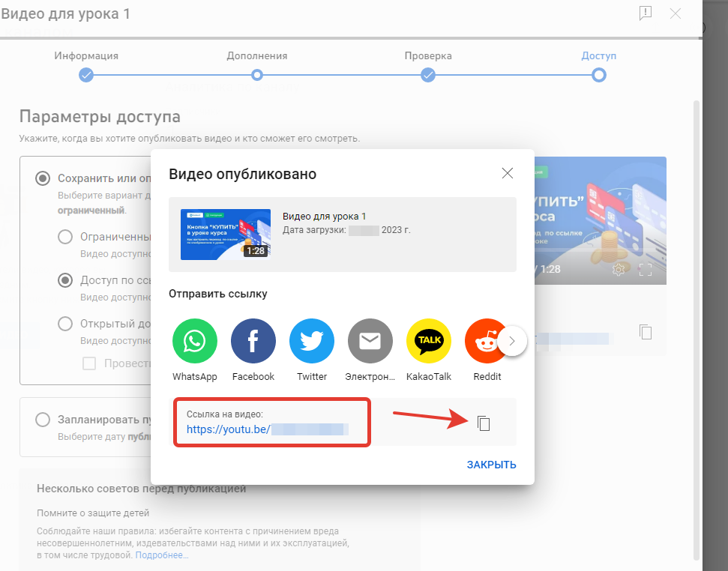The image size is (728, 571).
Task: Share the video via KakaoTalk icon
Action: coord(429,341)
